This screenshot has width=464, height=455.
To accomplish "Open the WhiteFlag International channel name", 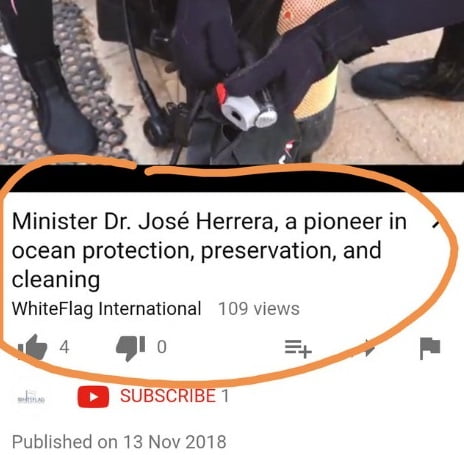I will (106, 309).
